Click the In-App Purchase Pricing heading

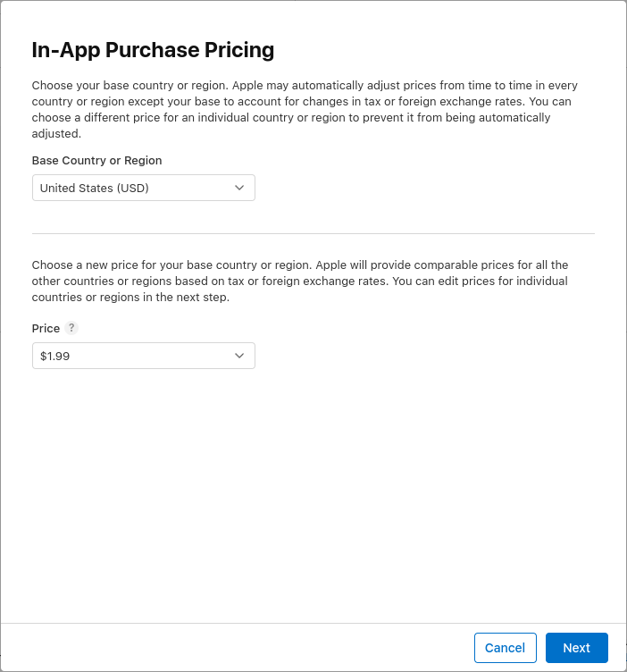pyautogui.click(x=153, y=50)
